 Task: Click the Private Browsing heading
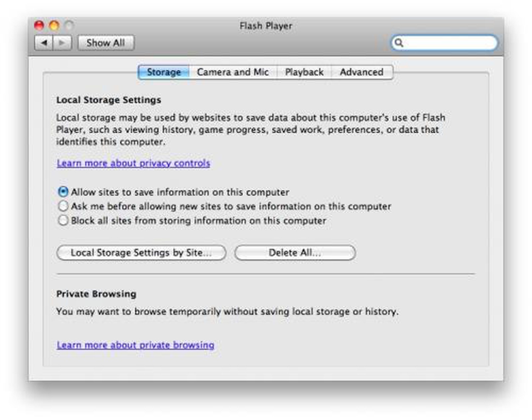pos(96,294)
